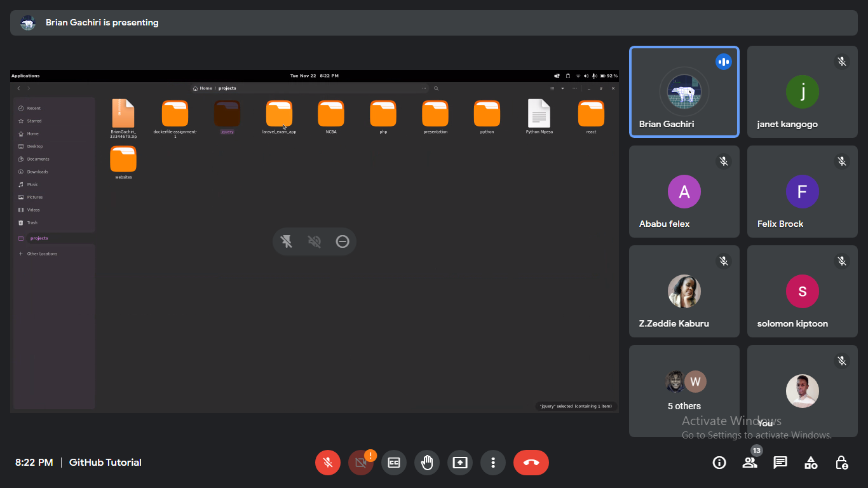The width and height of the screenshot is (868, 488).
Task: Unmute your microphone
Action: 328,463
